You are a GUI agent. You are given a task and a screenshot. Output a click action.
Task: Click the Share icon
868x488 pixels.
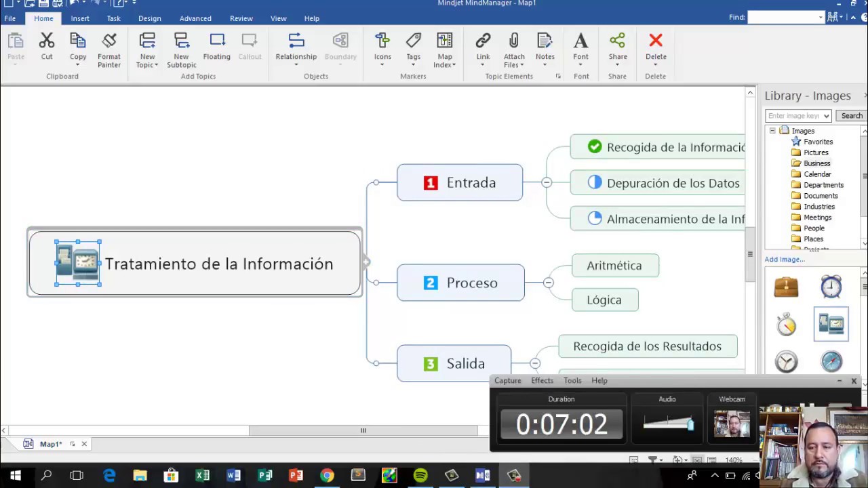click(617, 41)
